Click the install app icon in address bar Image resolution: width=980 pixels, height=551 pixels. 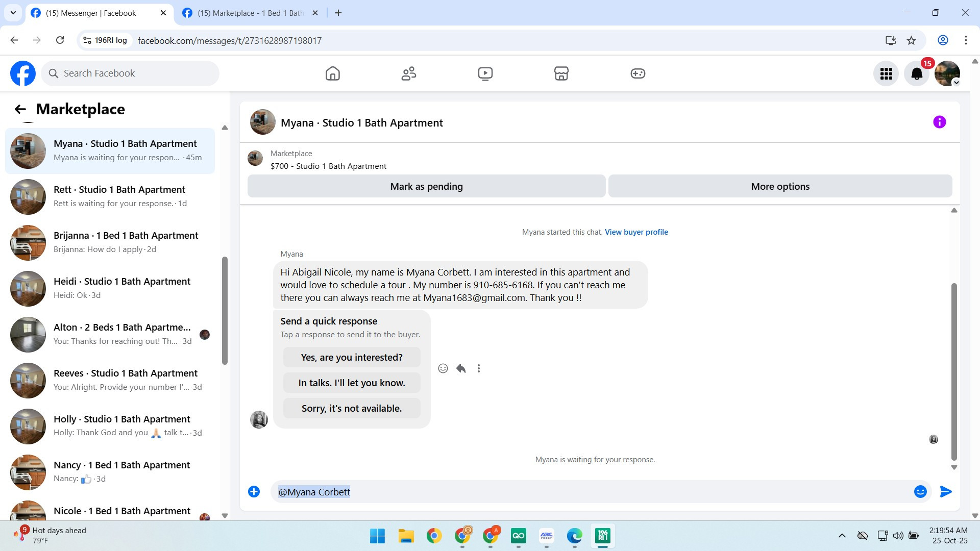[890, 40]
